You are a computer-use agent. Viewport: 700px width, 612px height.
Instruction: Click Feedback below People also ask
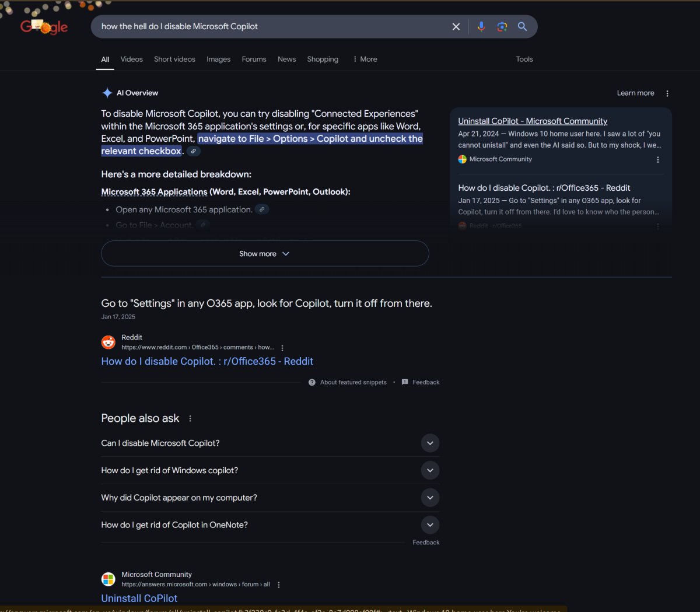(426, 543)
